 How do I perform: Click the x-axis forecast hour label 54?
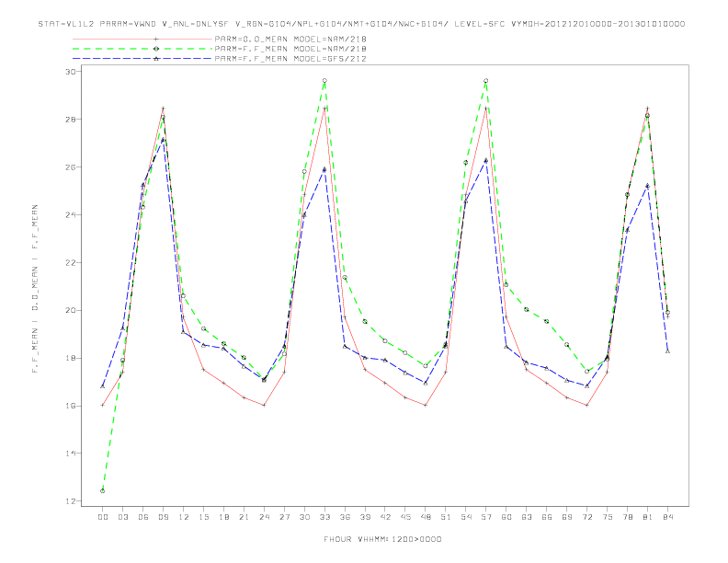(466, 517)
